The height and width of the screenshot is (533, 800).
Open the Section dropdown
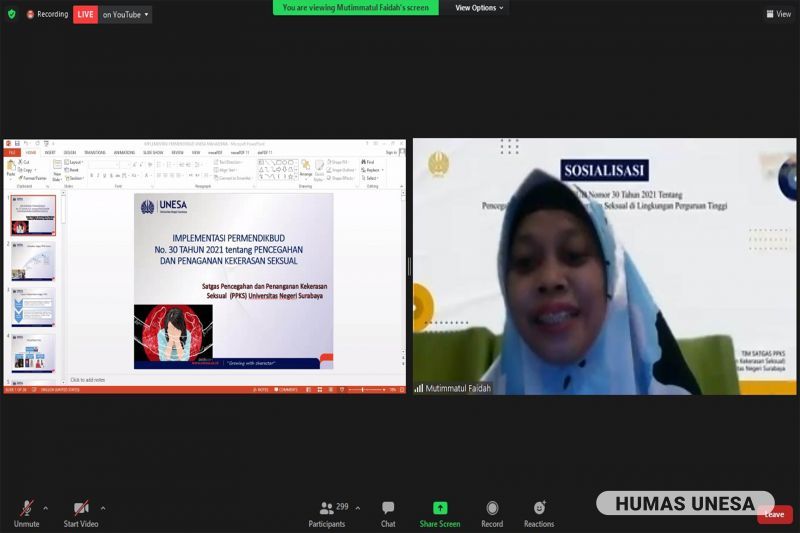[x=75, y=178]
